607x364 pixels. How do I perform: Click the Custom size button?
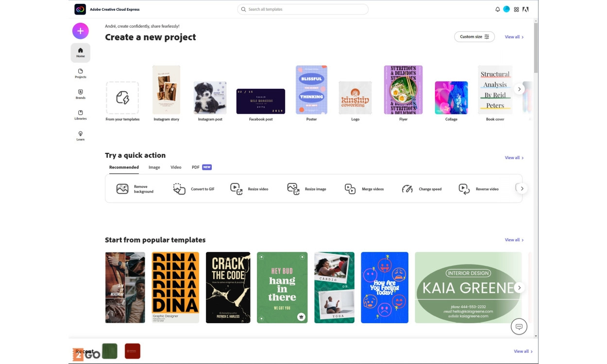tap(474, 37)
